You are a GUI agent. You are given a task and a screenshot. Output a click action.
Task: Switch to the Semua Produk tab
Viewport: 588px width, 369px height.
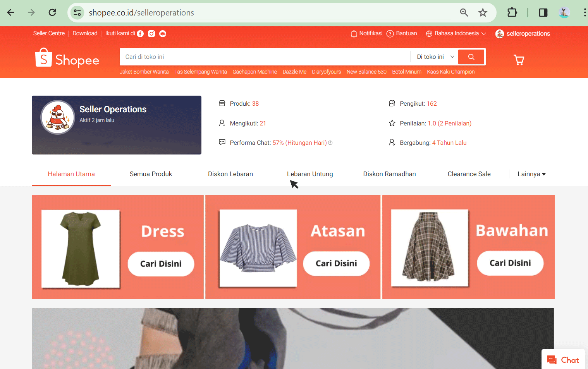pyautogui.click(x=151, y=174)
